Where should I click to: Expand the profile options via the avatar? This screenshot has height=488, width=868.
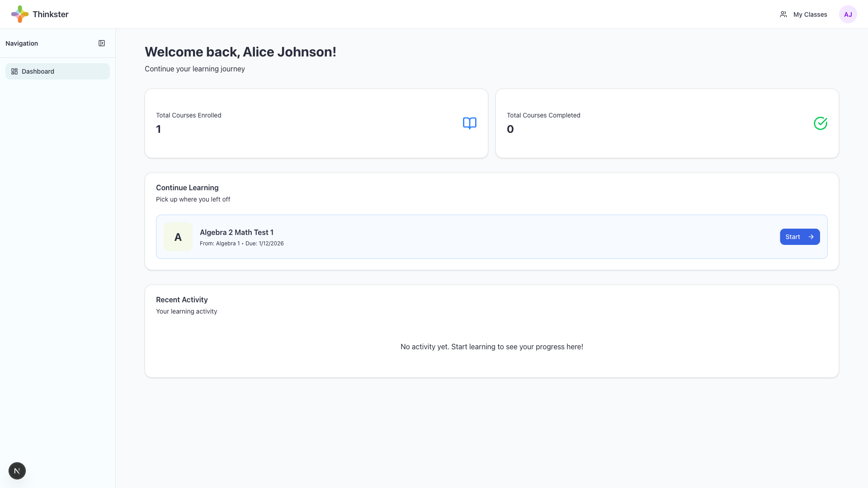849,14
